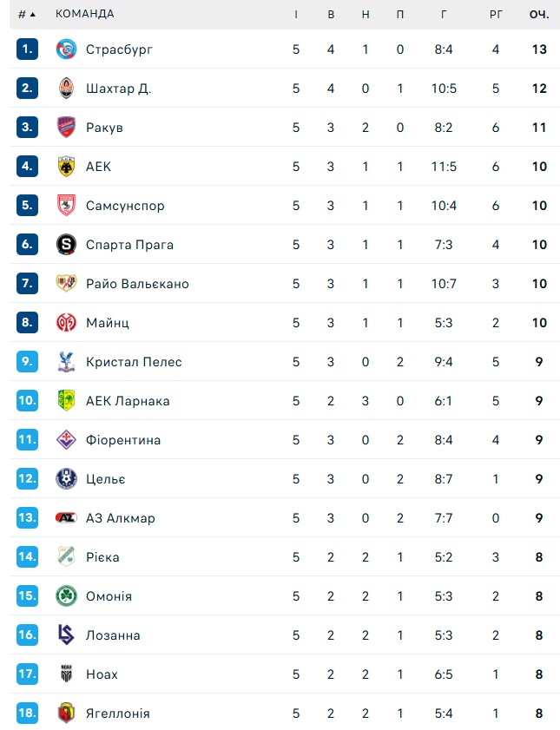Sort by the КОМАНДА column header
Image resolution: width=560 pixels, height=730 pixels.
click(x=84, y=14)
